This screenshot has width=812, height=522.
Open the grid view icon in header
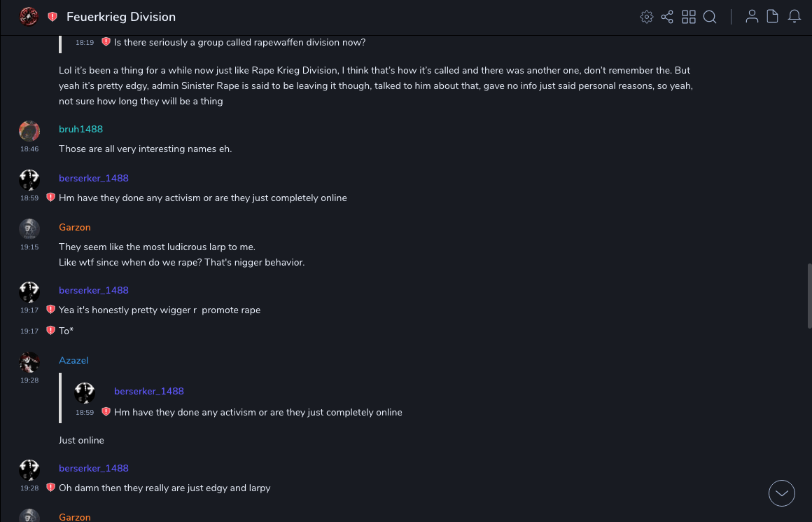tap(689, 17)
